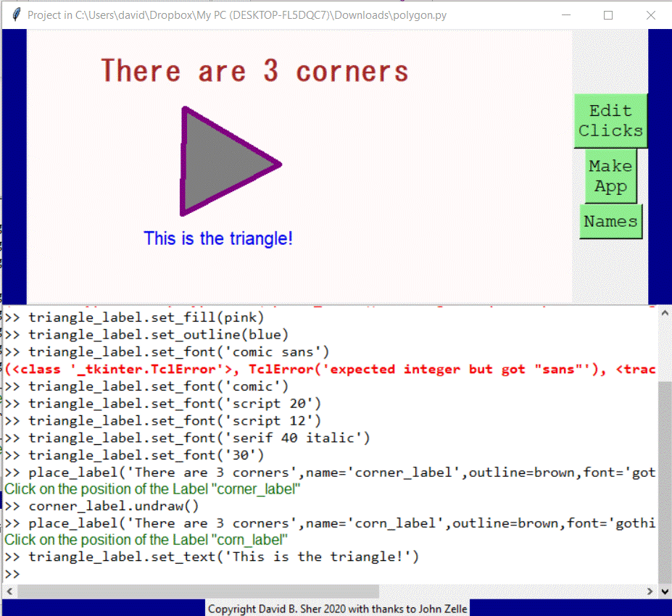Click the corner_label.undraw() command line
Viewport: 672px width, 616px height.
(101, 506)
